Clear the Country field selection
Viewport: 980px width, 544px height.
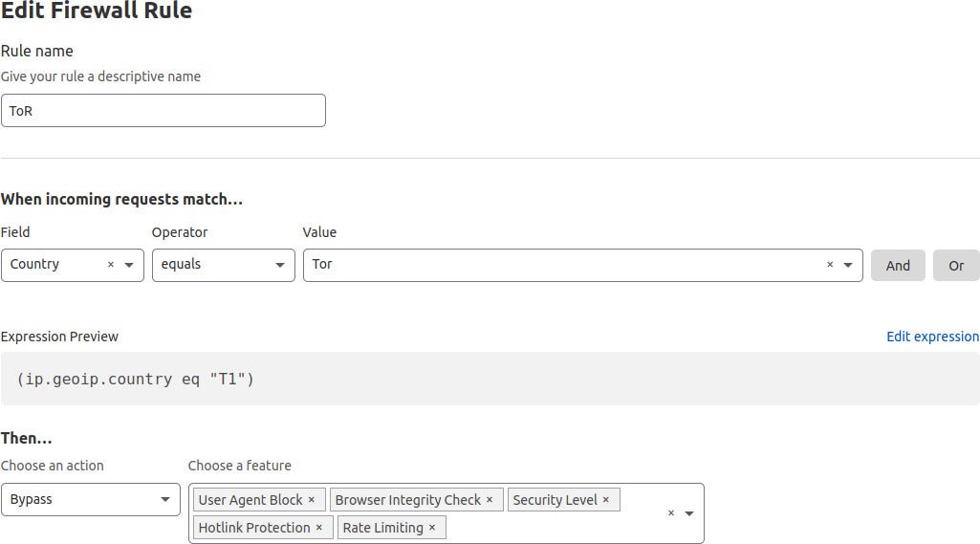(111, 265)
